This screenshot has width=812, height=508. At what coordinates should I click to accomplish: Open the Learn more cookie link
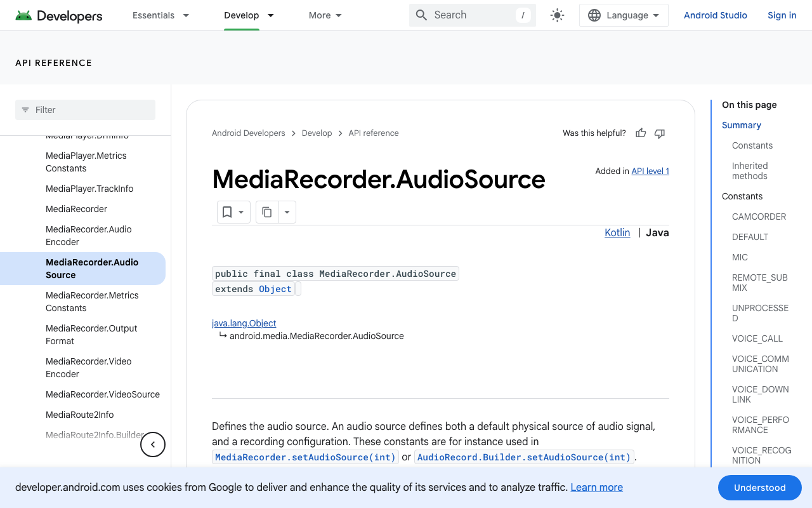point(596,487)
